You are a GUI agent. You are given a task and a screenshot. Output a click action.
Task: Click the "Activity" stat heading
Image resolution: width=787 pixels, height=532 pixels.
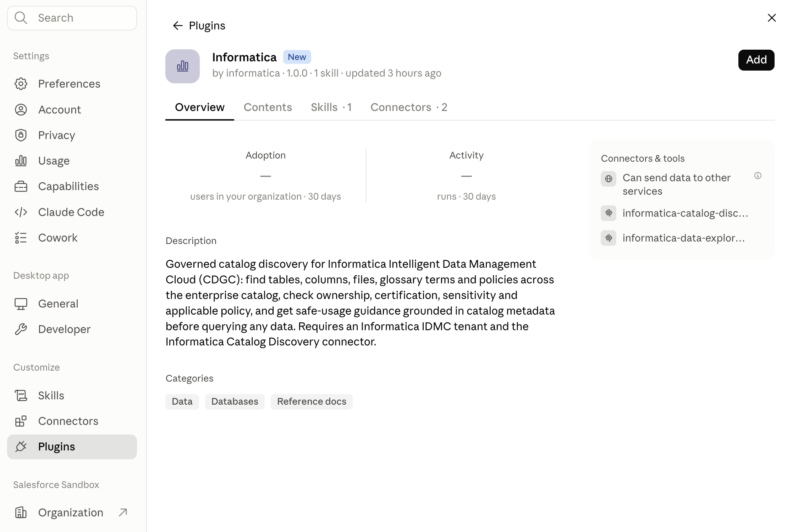[466, 155]
